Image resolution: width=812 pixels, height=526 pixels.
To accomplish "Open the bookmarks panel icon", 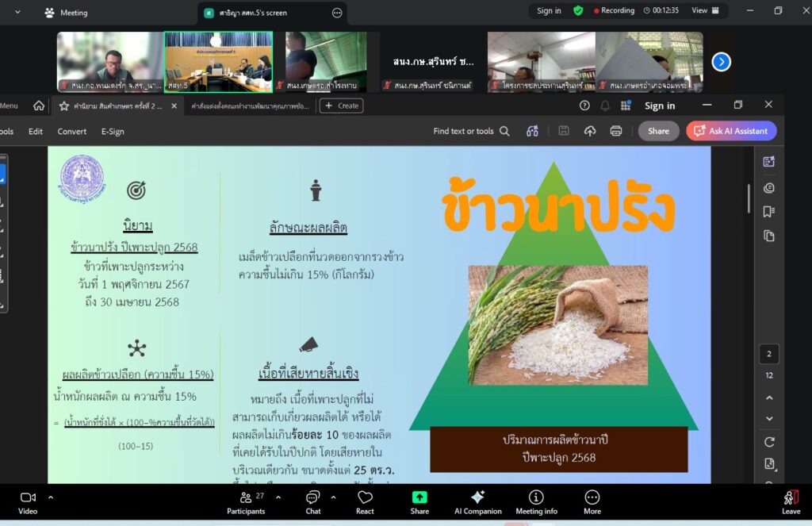I will 768,212.
